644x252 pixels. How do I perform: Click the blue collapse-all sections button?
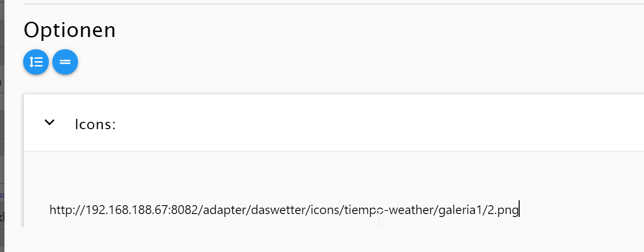click(x=65, y=62)
